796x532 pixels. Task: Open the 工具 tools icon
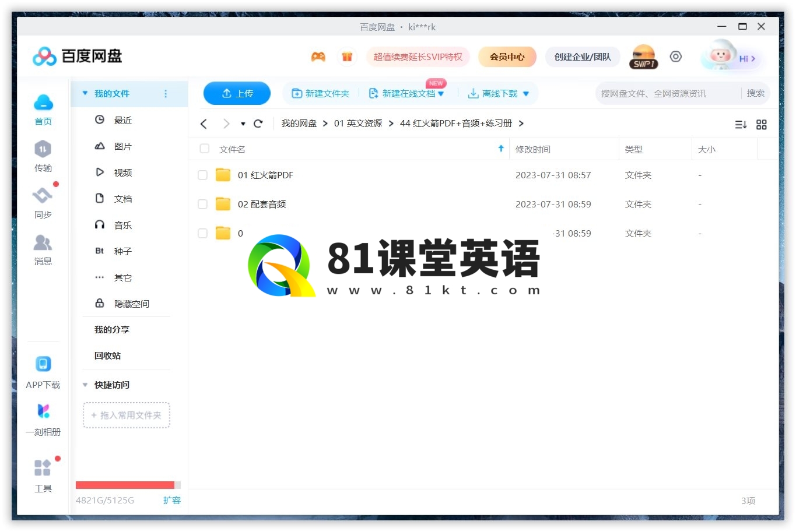pyautogui.click(x=43, y=468)
